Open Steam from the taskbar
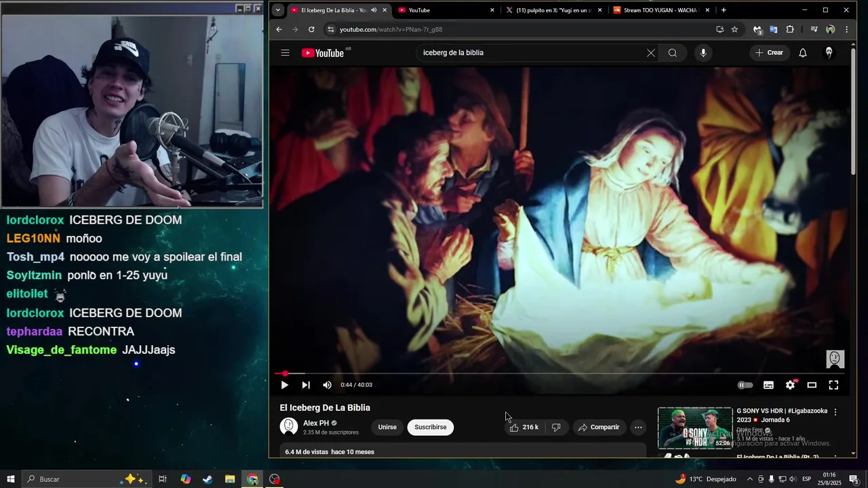This screenshot has width=868, height=488. pyautogui.click(x=208, y=479)
